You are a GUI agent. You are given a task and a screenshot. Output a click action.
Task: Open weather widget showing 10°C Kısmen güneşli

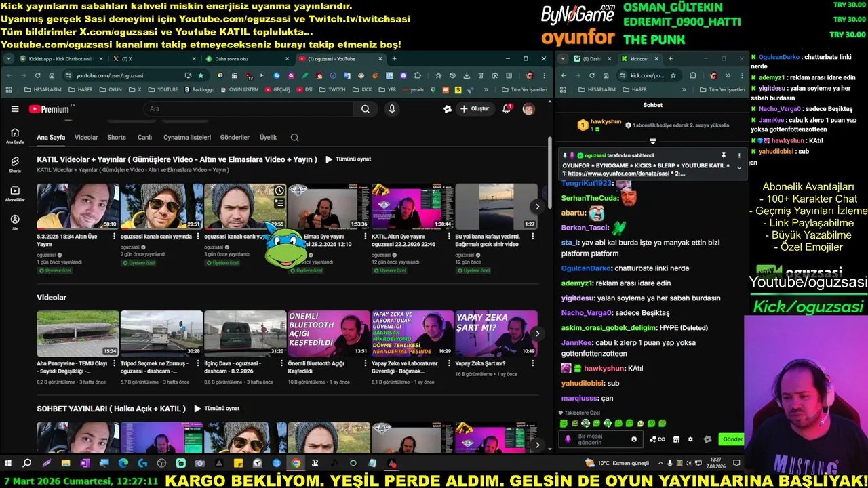[617, 463]
